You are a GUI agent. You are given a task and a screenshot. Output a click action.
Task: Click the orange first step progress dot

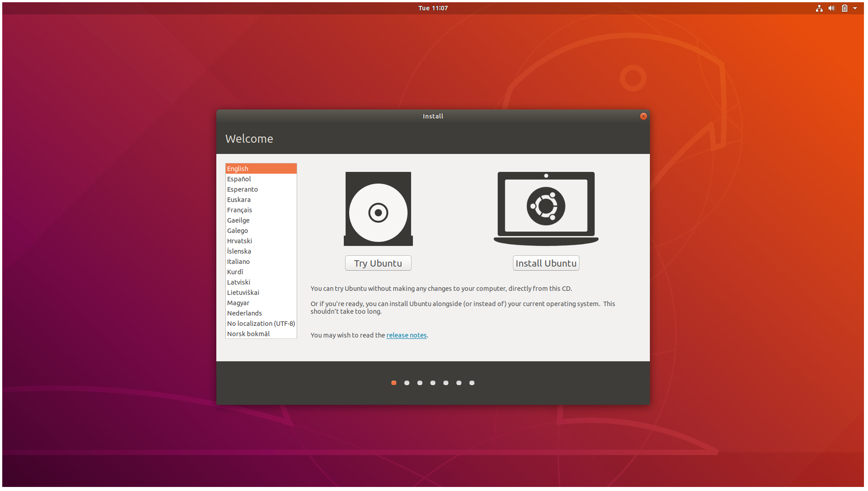394,383
